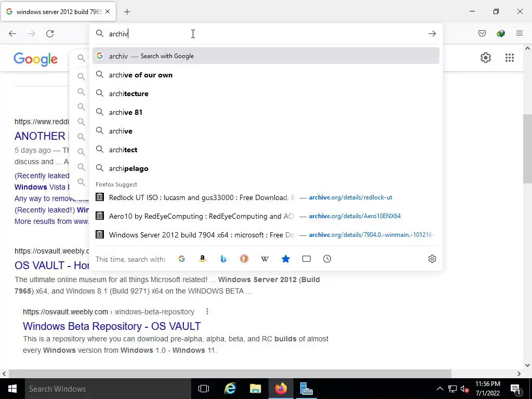532x399 pixels.
Task: Open the IE Tab extension icon
Action: 501,33
